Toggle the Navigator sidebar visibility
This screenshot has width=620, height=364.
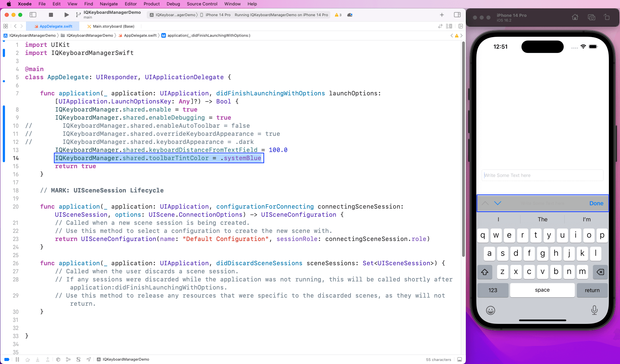33,15
